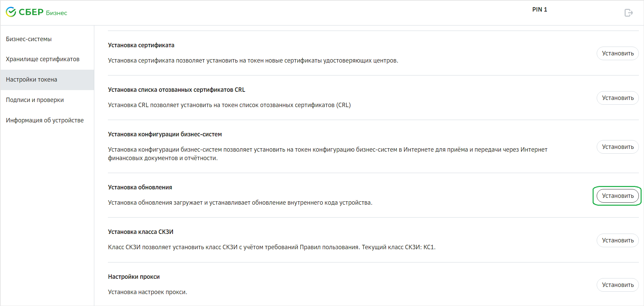Click Установить for Установка класса СКЗИ
Image resolution: width=644 pixels, height=306 pixels.
coord(617,240)
